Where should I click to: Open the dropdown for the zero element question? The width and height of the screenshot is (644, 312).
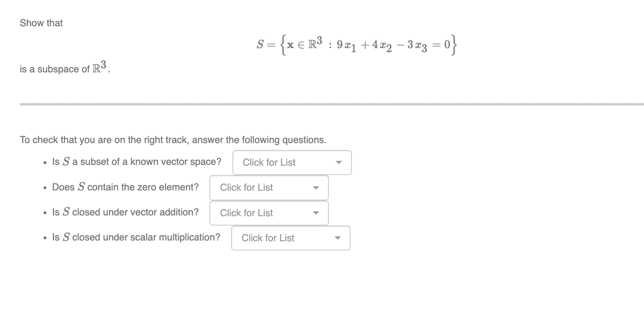[268, 188]
